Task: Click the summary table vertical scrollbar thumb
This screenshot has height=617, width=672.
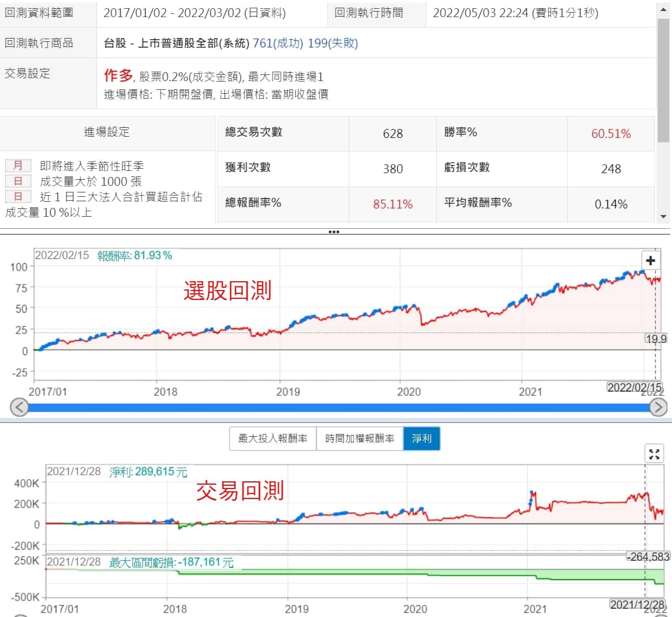Action: pos(663,83)
